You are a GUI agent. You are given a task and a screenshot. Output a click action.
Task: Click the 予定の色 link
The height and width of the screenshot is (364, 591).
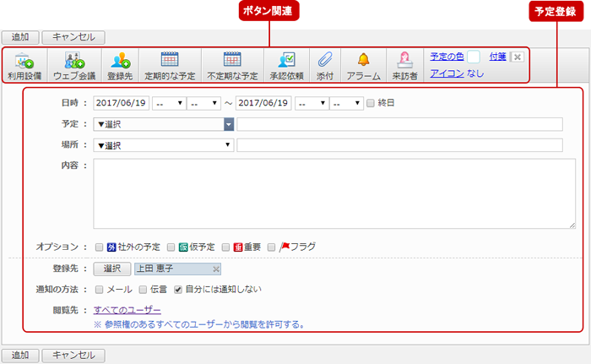click(x=447, y=57)
